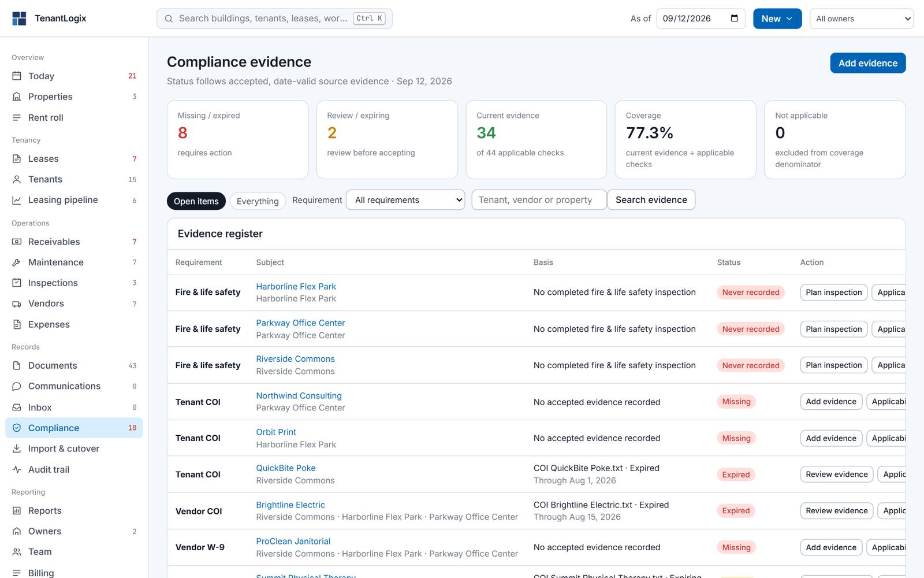Viewport: 924px width, 578px height.
Task: Click Add evidence for Northwind Consulting
Action: click(x=831, y=402)
